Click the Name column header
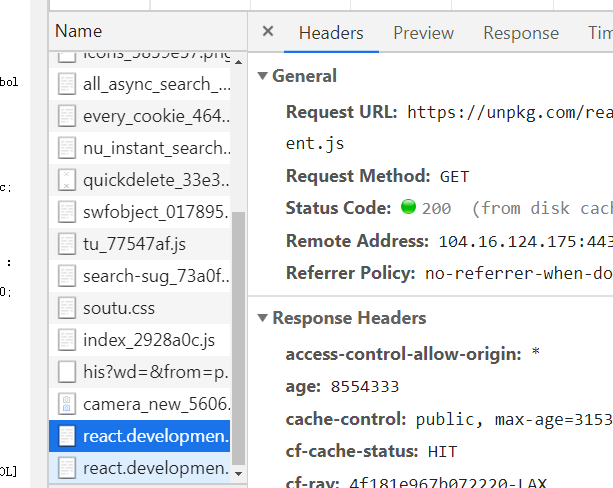Viewport: 613px width, 488px height. point(148,31)
